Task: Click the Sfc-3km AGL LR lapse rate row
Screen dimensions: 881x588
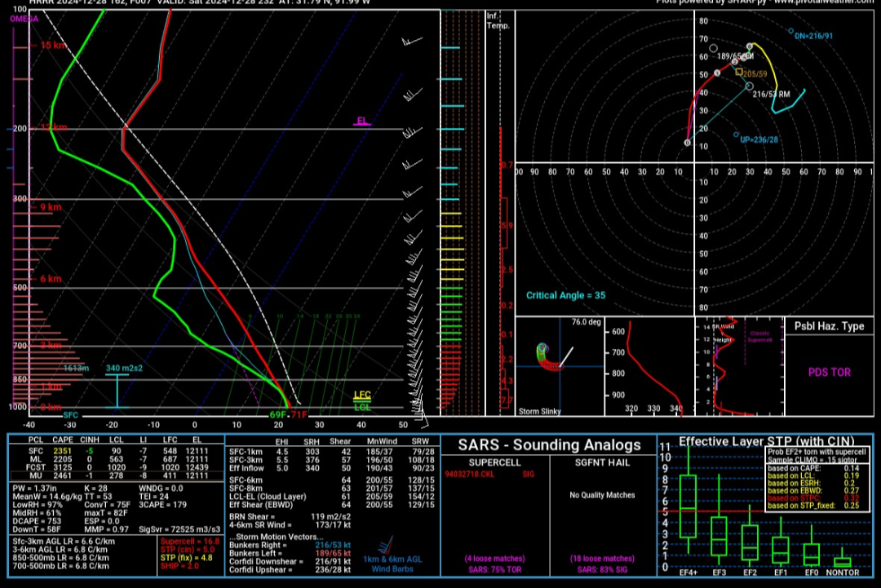Action: [64, 542]
